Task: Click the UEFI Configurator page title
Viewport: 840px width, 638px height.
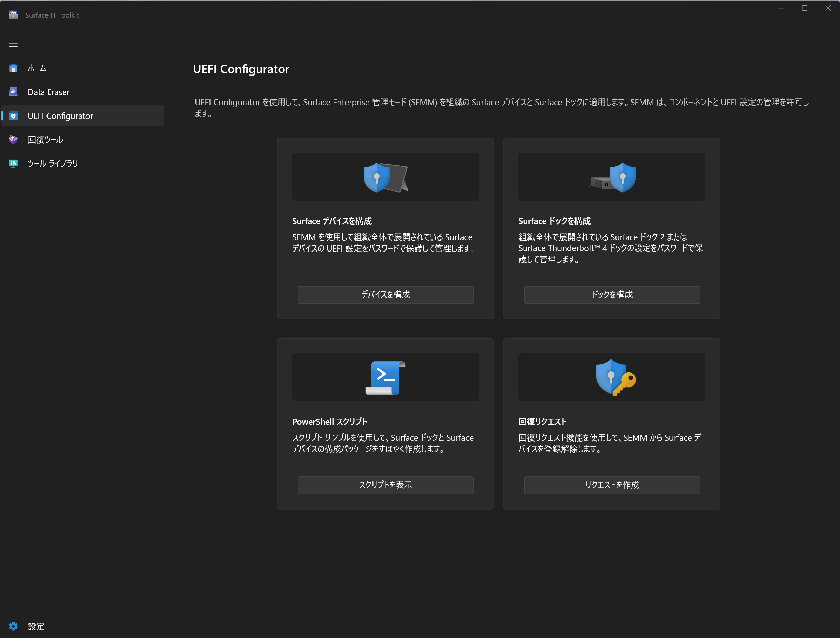Action: (241, 69)
